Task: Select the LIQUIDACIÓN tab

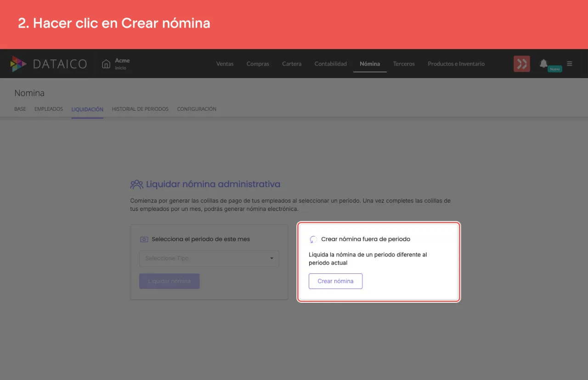Action: 87,109
